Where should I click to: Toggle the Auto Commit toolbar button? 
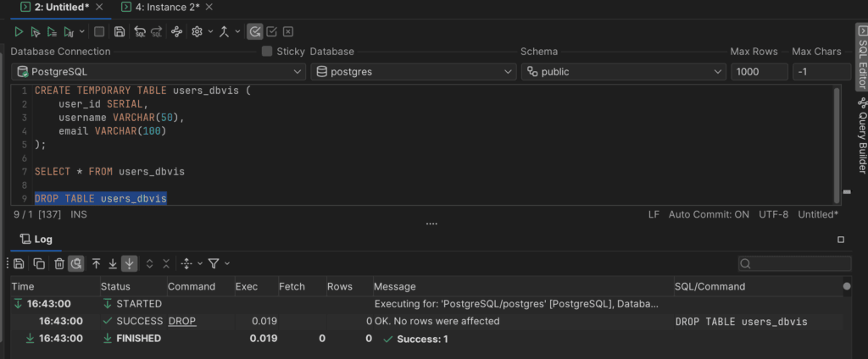[x=254, y=32]
